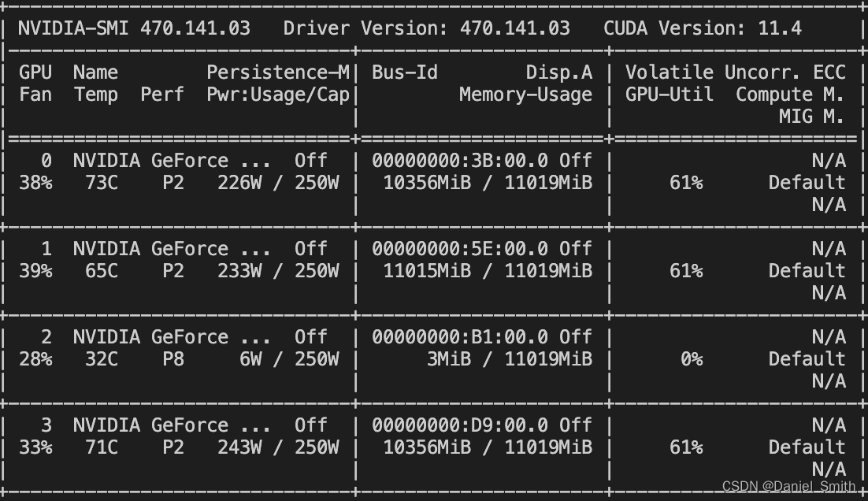
Task: Select the Driver Version: 470.141.03 text
Action: click(x=426, y=28)
